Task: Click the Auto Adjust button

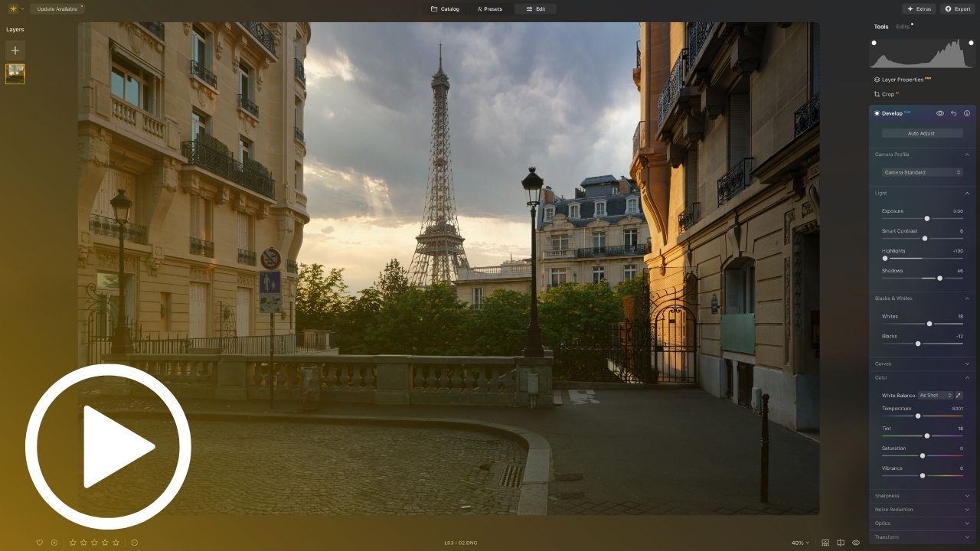Action: (x=922, y=133)
